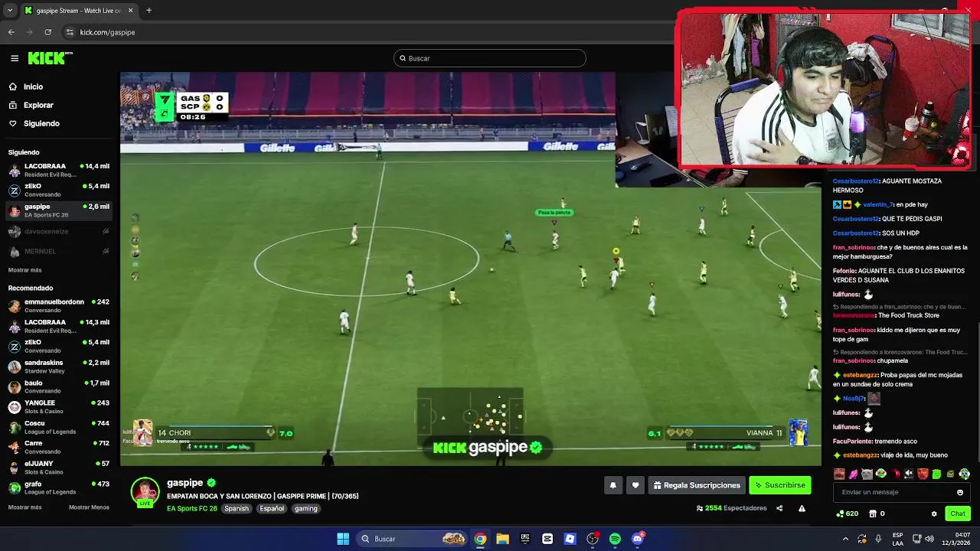Open baulo recommended channel
This screenshot has height=551, width=980.
pyautogui.click(x=59, y=386)
